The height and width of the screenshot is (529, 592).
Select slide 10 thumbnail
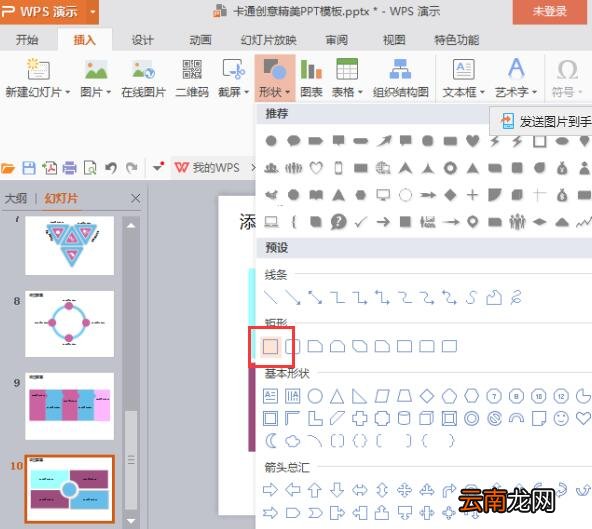pyautogui.click(x=69, y=489)
